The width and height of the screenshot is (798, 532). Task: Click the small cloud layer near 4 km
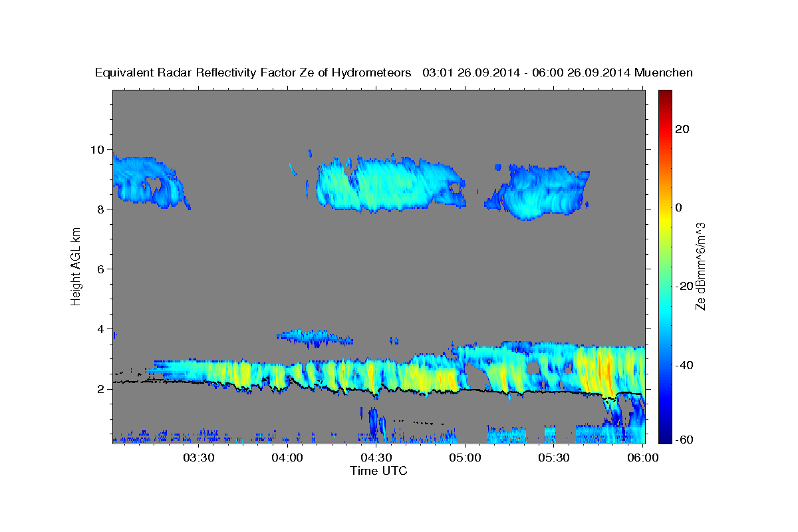coord(315,337)
